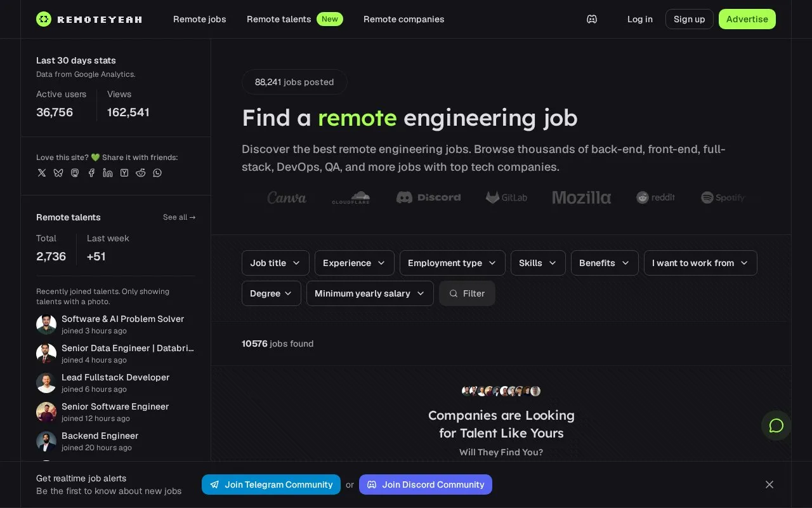Click the Views value 162,541

[128, 112]
